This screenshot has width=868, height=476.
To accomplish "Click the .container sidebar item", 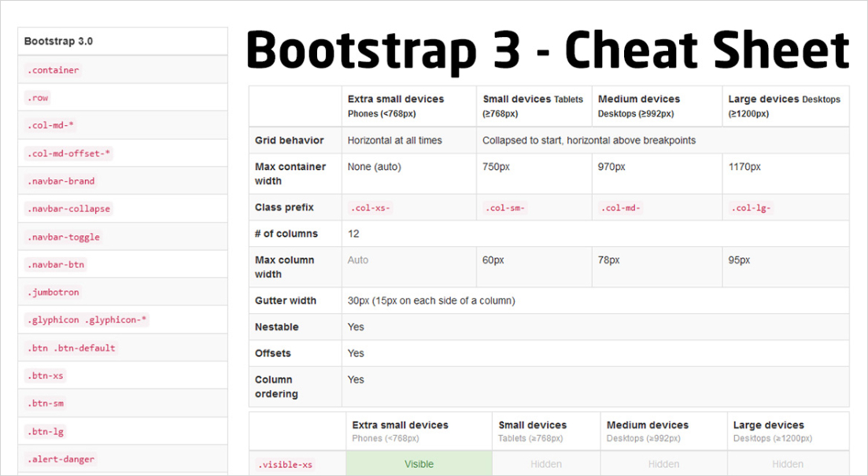I will click(x=52, y=70).
